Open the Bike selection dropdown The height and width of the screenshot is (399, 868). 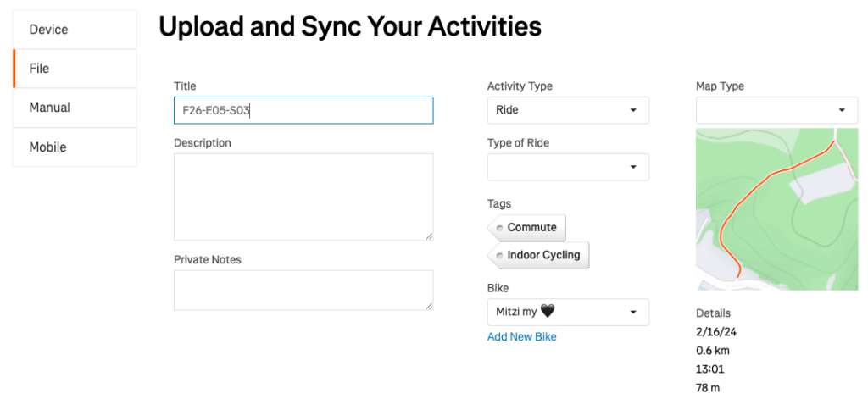click(568, 312)
